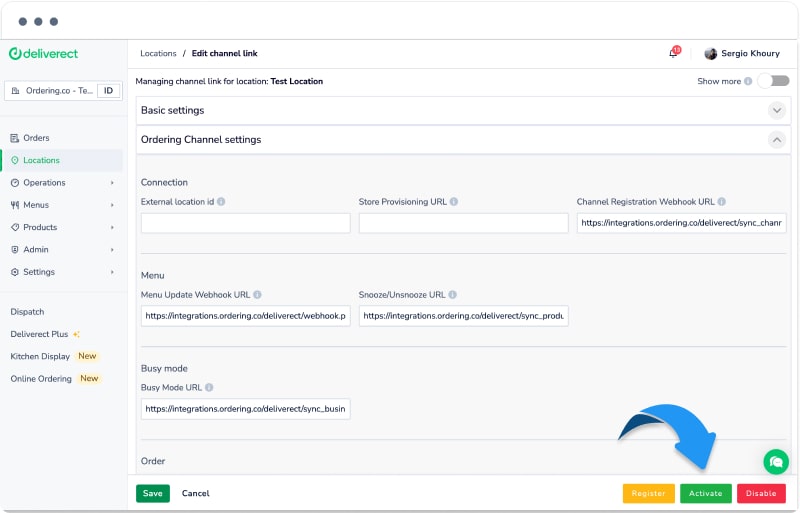Click the Deliverect logo
800x513 pixels.
(x=43, y=54)
